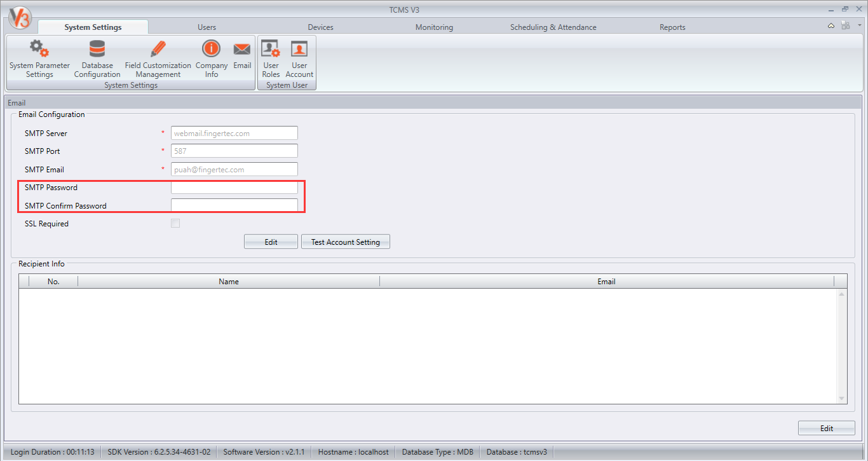Open User Account
868x461 pixels.
coord(299,58)
